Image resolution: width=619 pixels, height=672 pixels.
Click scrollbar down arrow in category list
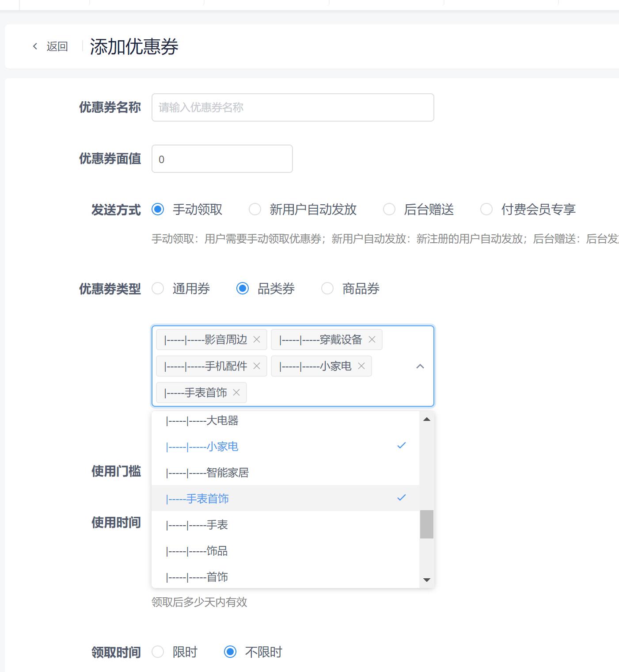(x=426, y=580)
